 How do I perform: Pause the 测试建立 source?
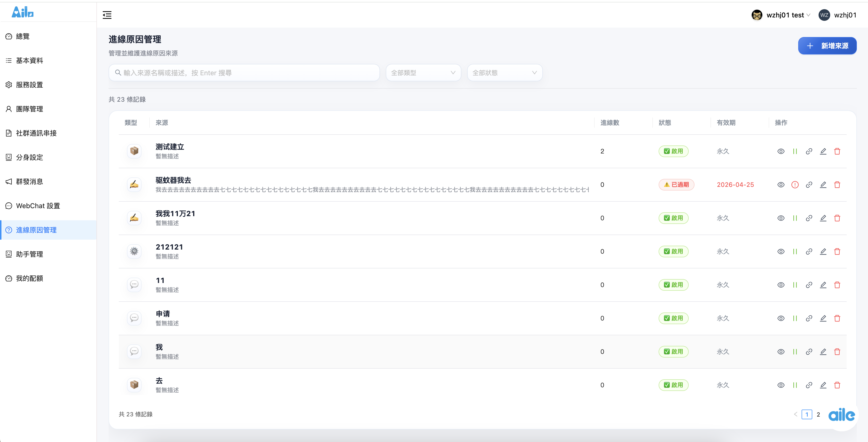pyautogui.click(x=795, y=151)
